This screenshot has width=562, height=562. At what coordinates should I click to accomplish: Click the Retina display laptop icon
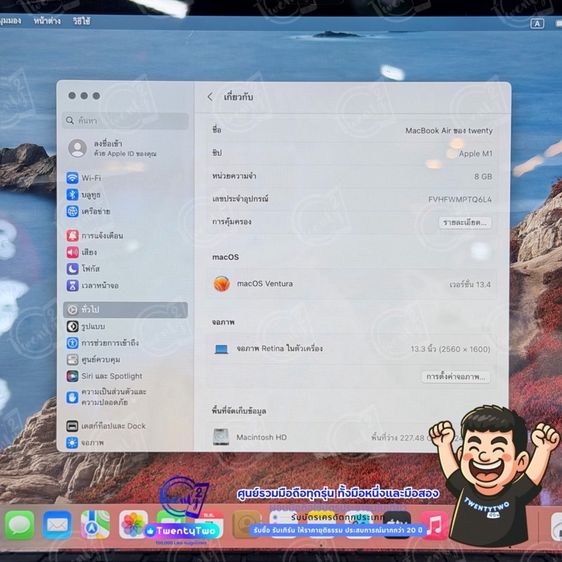[x=222, y=349]
